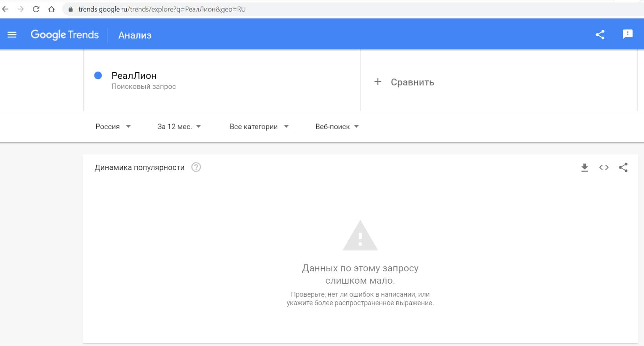The image size is (644, 346).
Task: Expand the Россия region dropdown
Action: tap(113, 127)
